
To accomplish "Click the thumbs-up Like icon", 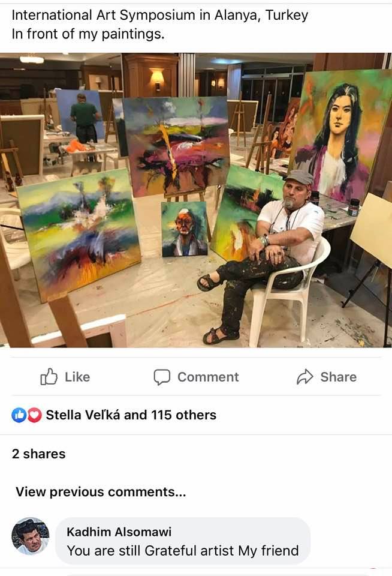I will coord(49,377).
